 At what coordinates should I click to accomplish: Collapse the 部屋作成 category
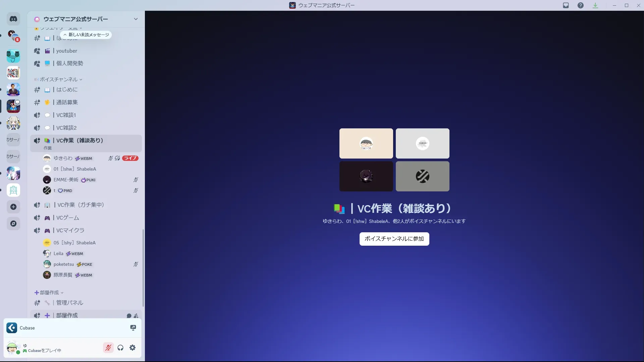point(49,293)
